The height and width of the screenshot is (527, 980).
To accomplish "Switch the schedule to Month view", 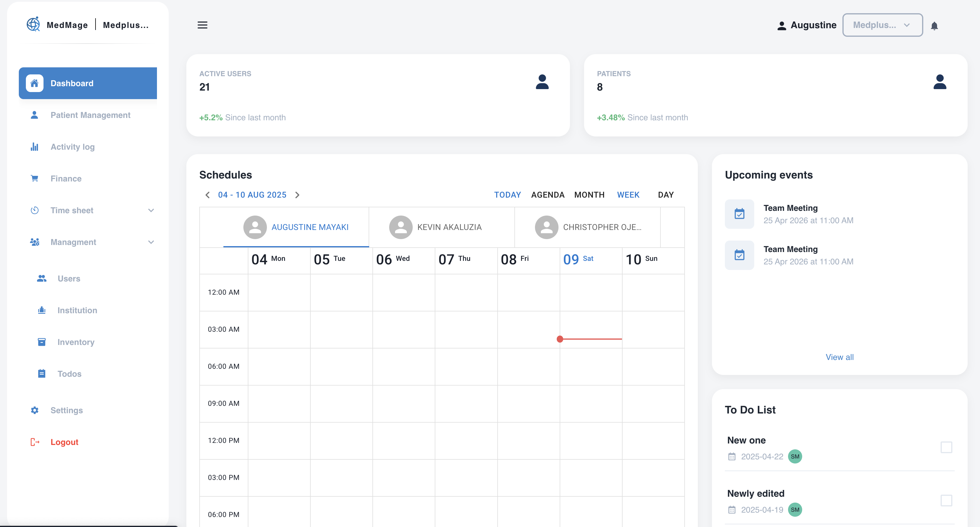I will click(x=589, y=194).
